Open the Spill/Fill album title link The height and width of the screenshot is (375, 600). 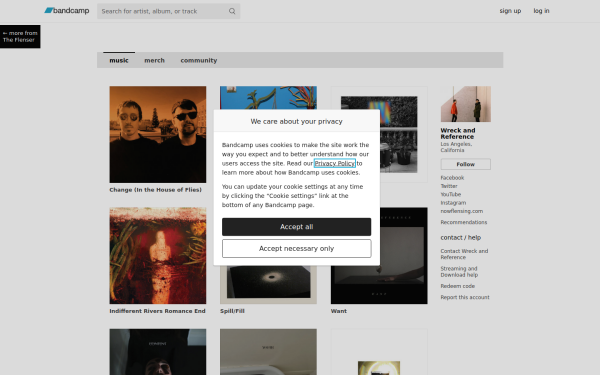(x=232, y=311)
